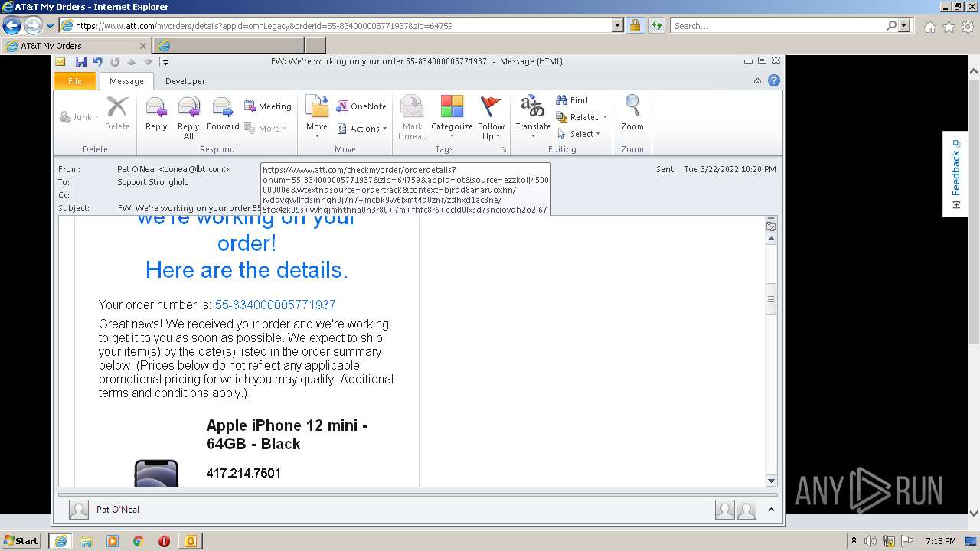Open Categorize color options
The height and width of the screenshot is (551, 980).
pos(452,118)
